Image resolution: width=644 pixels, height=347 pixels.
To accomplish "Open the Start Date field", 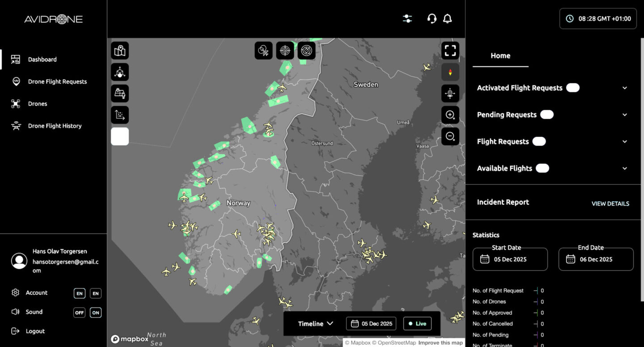I will [510, 259].
